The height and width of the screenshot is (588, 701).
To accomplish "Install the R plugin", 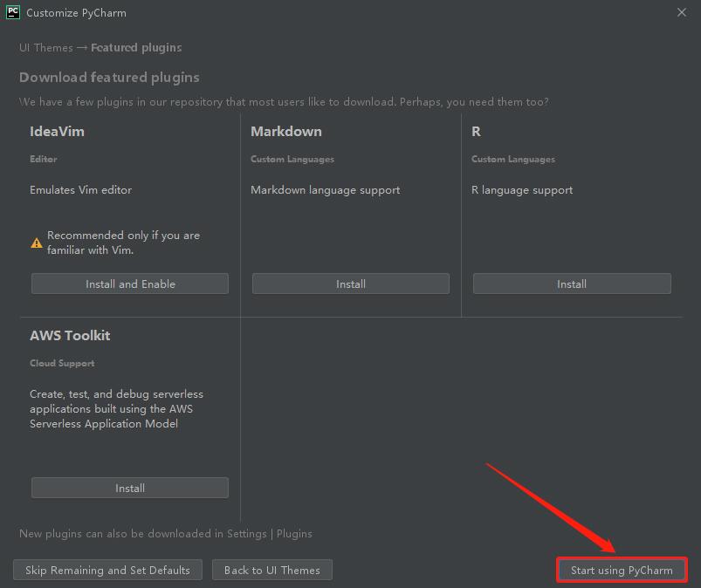I will click(x=571, y=283).
